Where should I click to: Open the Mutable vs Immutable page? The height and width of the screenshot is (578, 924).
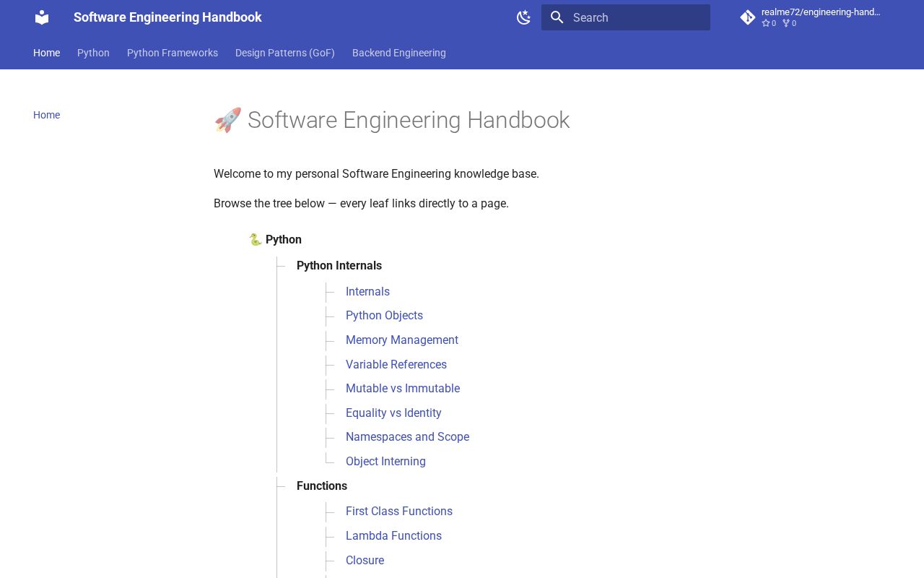[x=403, y=389]
